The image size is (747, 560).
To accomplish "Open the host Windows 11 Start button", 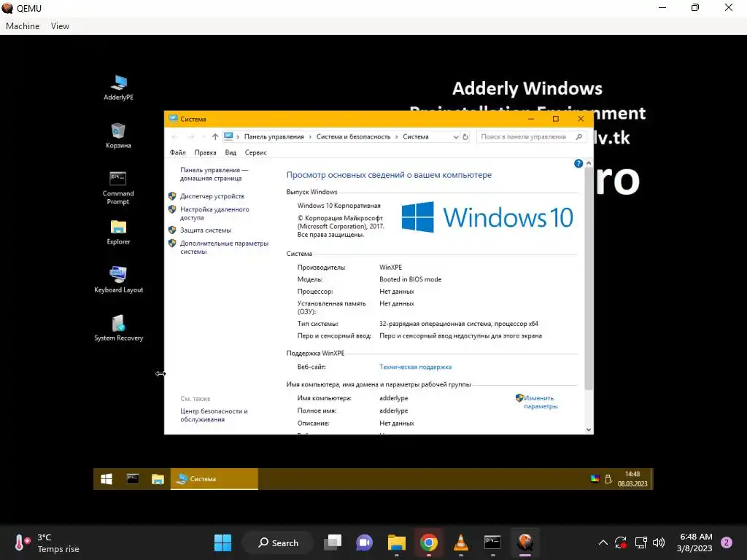I will point(222,542).
